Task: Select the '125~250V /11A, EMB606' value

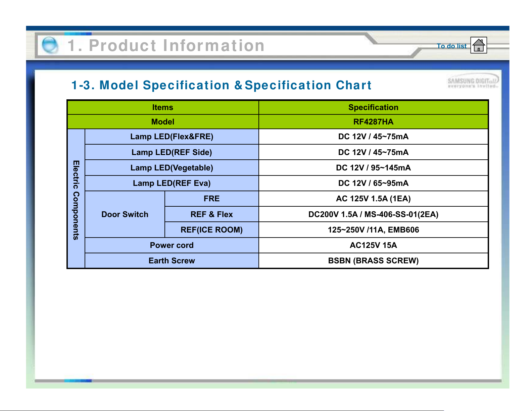Action: tap(373, 230)
